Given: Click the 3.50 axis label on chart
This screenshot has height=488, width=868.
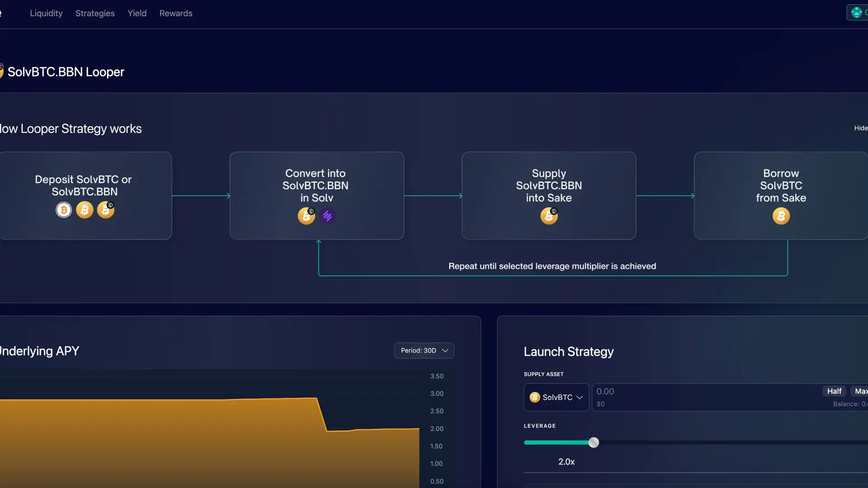Looking at the screenshot, I should point(437,376).
